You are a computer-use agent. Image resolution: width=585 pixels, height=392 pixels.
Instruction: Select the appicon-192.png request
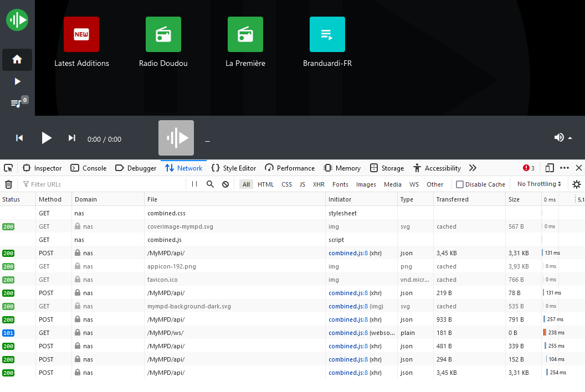292,266
